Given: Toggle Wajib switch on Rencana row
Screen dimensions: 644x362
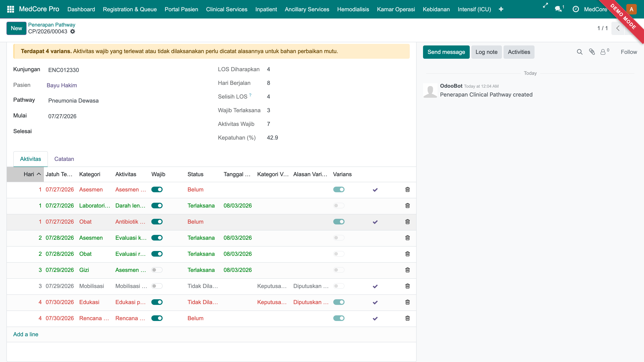Looking at the screenshot, I should coord(157,318).
